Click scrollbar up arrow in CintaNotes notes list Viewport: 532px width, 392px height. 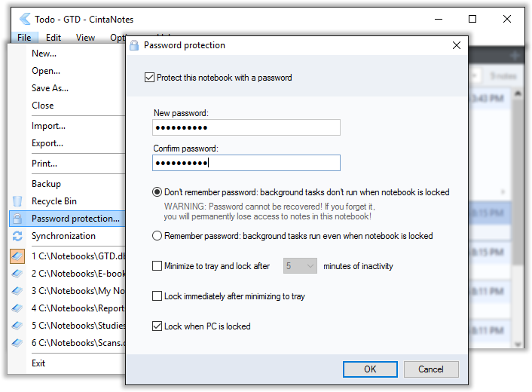[x=518, y=93]
